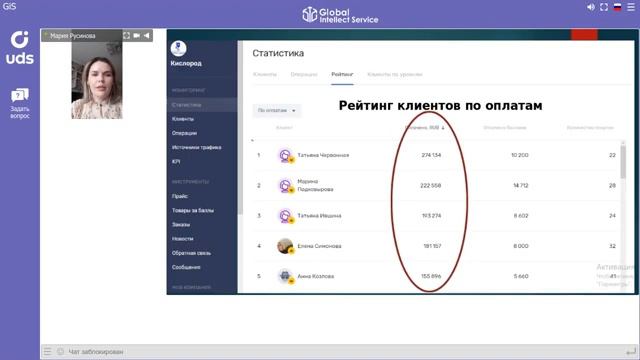Viewport: 640px width, 360px height.
Task: Switch to the Клиенты statistics tab
Action: tap(264, 74)
